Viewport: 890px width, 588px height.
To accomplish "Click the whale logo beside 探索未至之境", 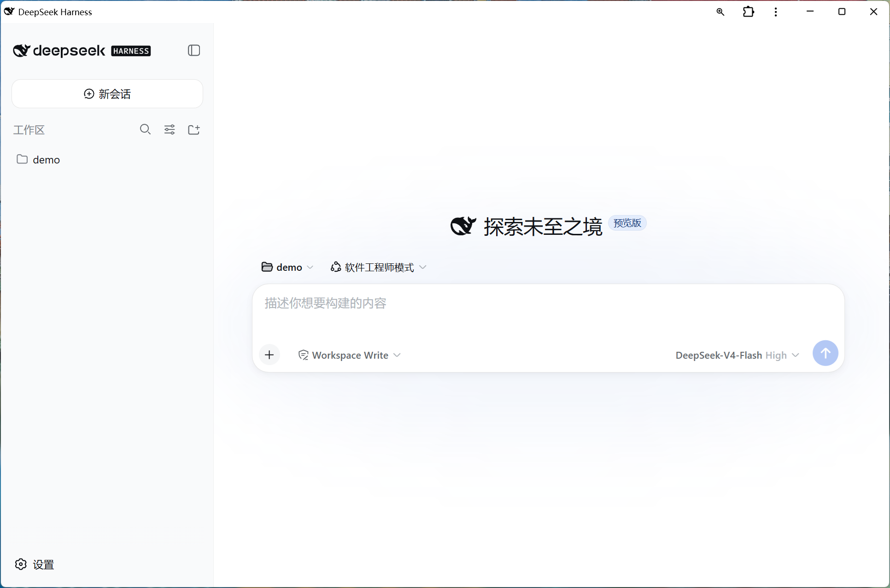I will [463, 226].
